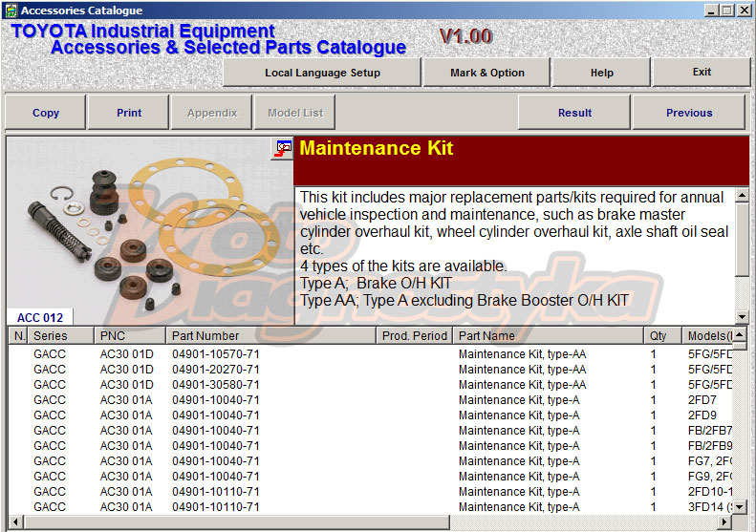
Task: Click the image zoom icon beside the photo
Action: click(x=284, y=149)
